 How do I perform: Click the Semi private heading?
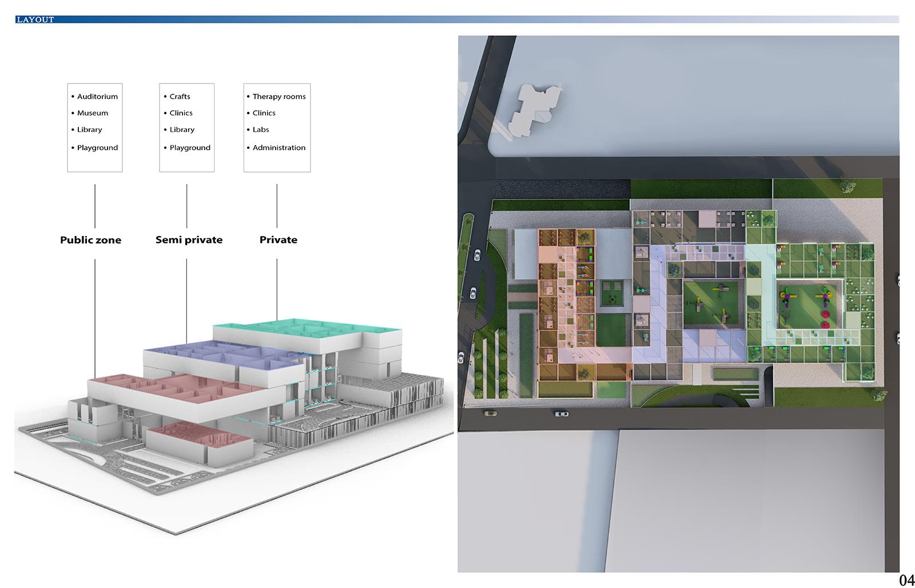point(189,240)
